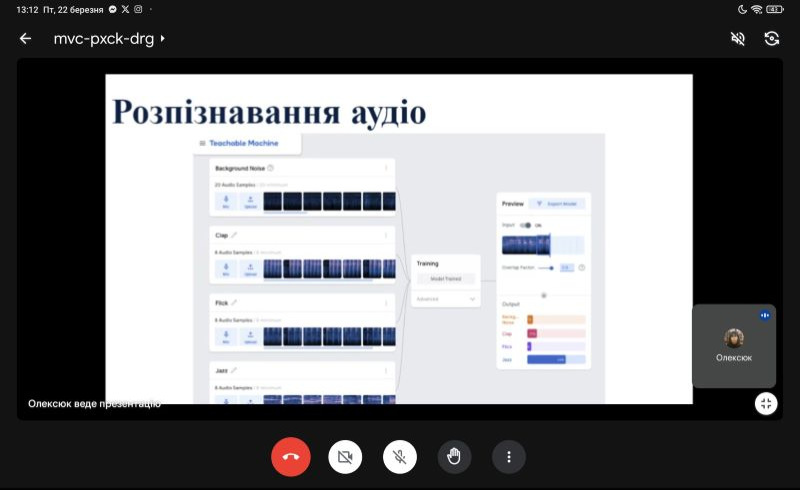Edit the Clap class name pencil

(234, 235)
